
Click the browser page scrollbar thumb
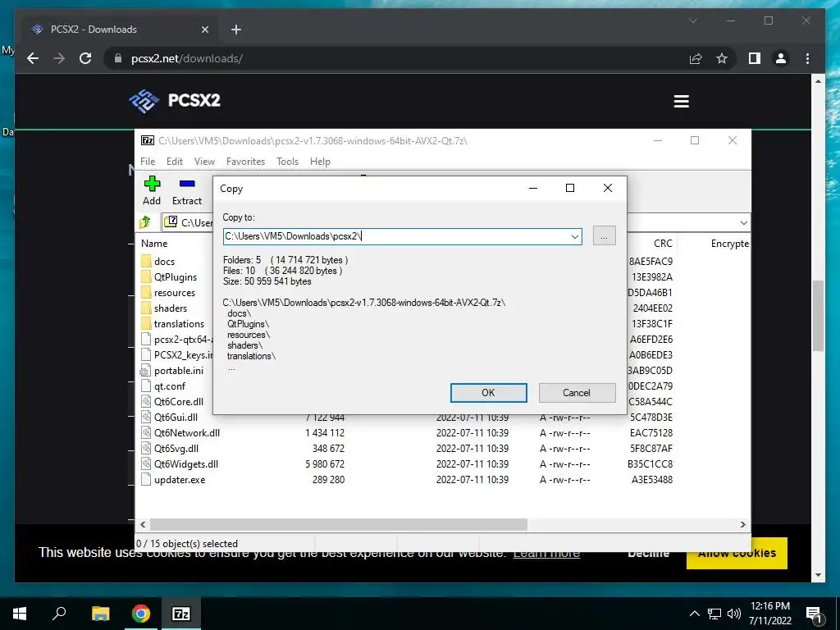point(818,315)
